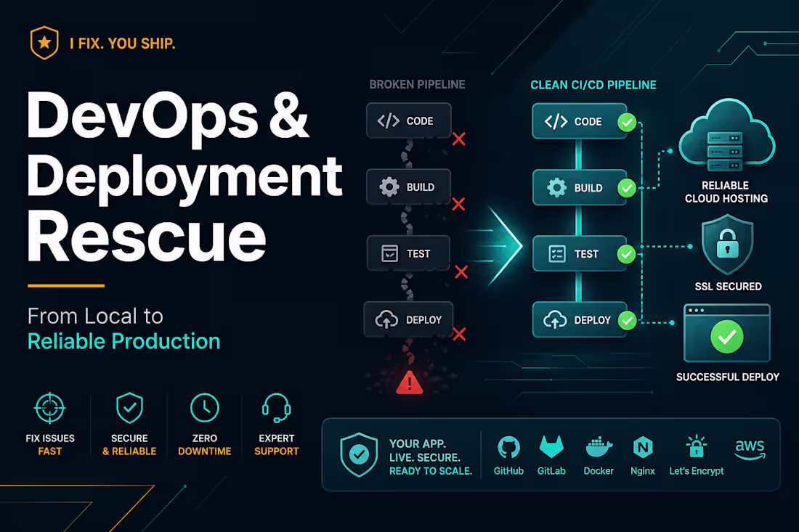Image resolution: width=799 pixels, height=532 pixels.
Task: Click the green check on clean CODE step
Action: pos(627,123)
